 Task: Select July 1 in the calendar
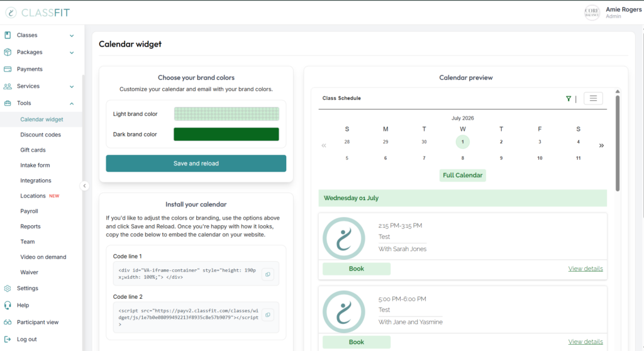coord(462,142)
